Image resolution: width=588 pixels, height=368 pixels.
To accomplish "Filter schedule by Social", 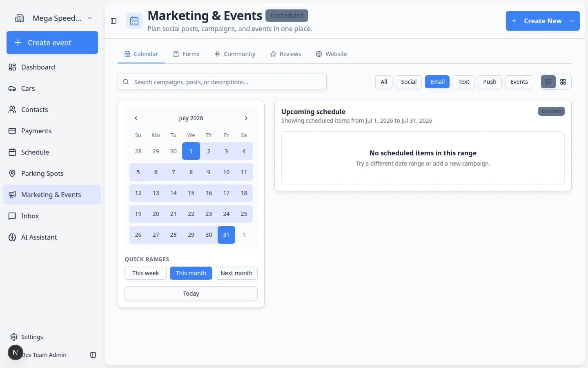I will tap(409, 82).
